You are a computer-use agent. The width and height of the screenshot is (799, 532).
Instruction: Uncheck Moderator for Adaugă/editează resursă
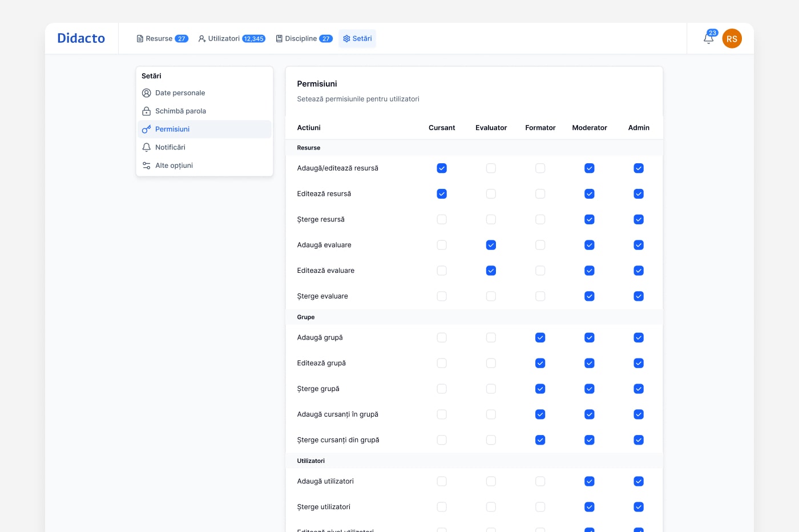click(x=590, y=168)
